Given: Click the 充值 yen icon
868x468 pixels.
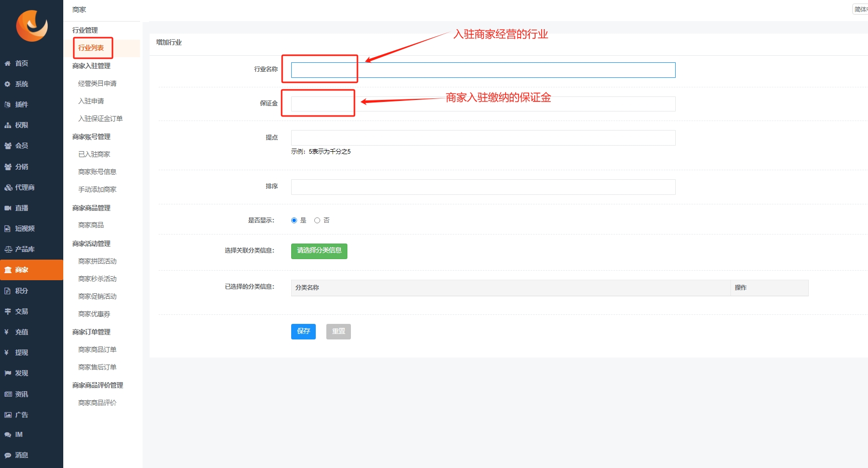Looking at the screenshot, I should [7, 332].
